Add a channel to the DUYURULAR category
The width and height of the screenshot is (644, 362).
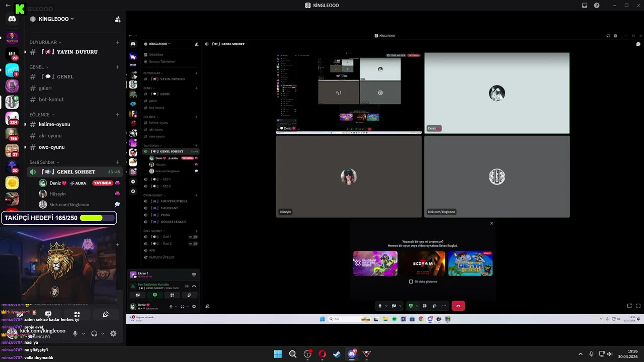(117, 42)
